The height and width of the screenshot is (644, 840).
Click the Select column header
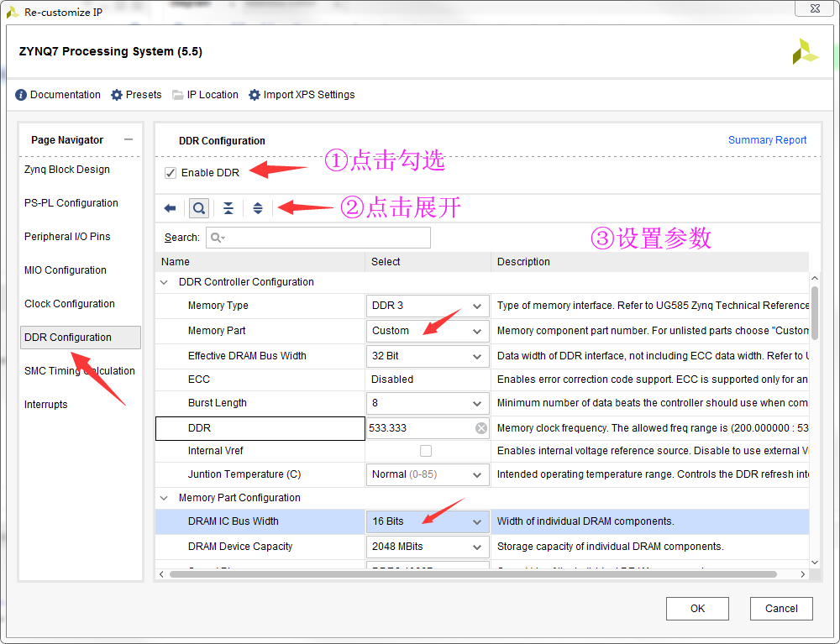click(x=428, y=262)
